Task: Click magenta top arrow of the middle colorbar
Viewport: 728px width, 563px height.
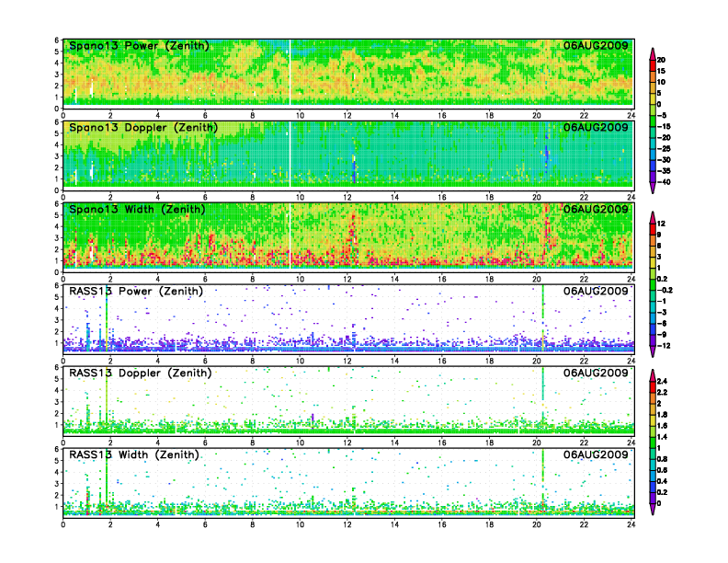Action: [653, 217]
